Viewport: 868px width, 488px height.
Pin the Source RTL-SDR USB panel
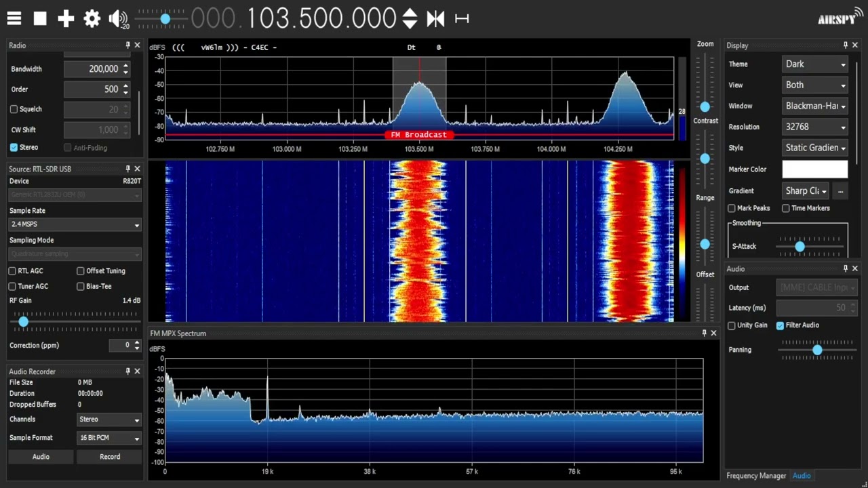[x=127, y=169]
